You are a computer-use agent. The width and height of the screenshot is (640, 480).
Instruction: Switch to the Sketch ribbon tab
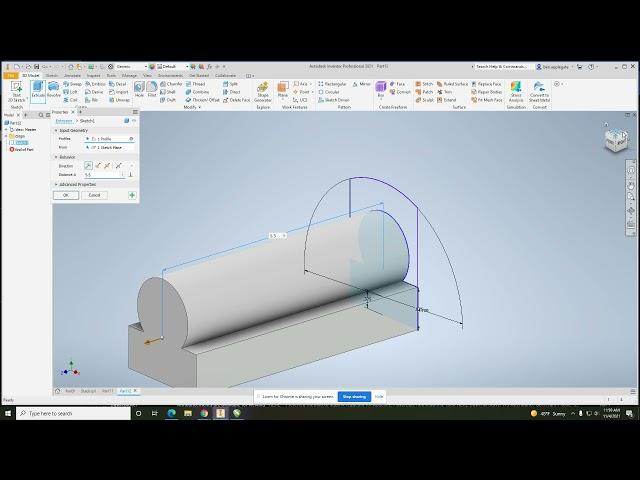click(52, 76)
